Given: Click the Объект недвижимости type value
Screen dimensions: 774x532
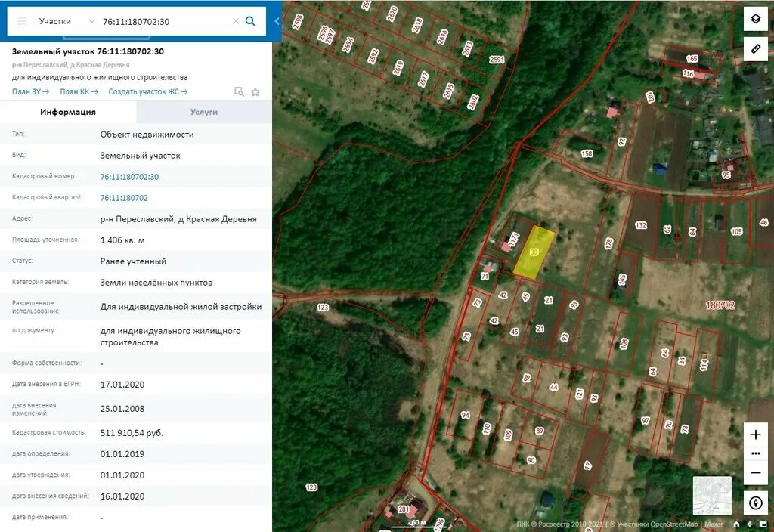Looking at the screenshot, I should [147, 135].
